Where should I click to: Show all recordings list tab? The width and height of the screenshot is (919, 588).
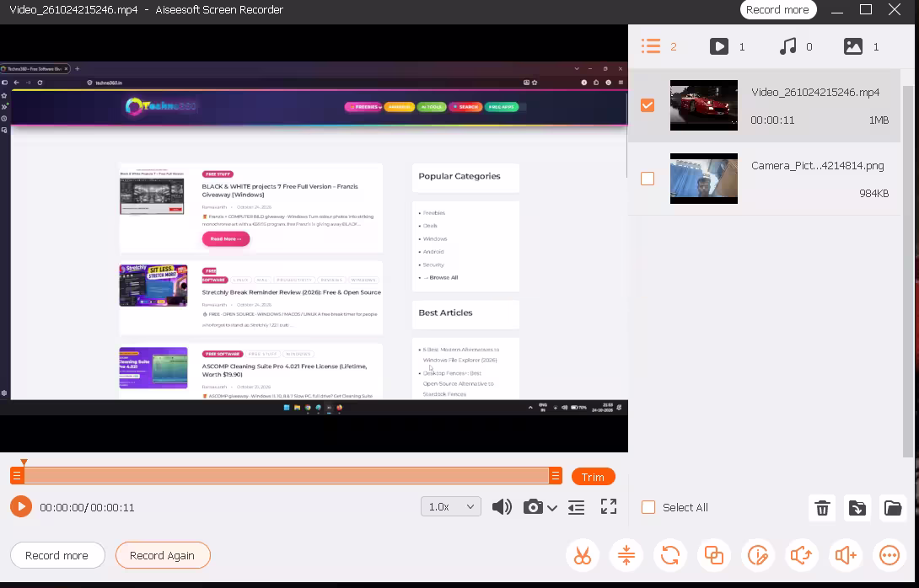click(x=658, y=46)
